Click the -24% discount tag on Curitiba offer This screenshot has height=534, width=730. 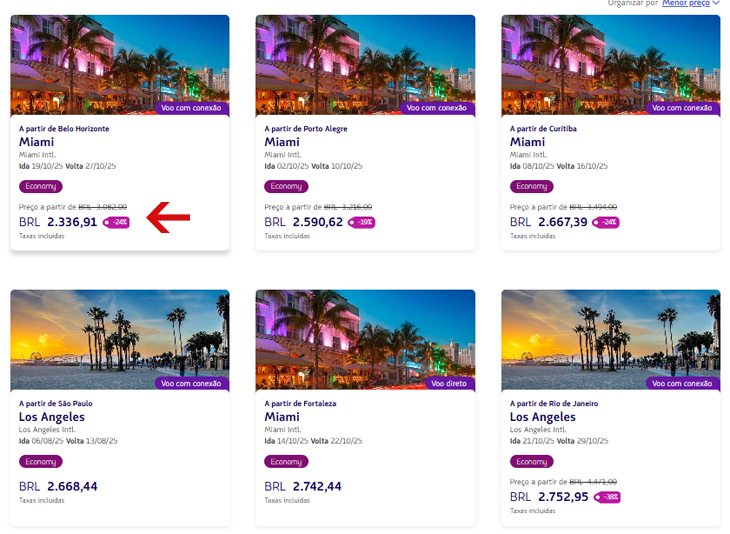[606, 223]
